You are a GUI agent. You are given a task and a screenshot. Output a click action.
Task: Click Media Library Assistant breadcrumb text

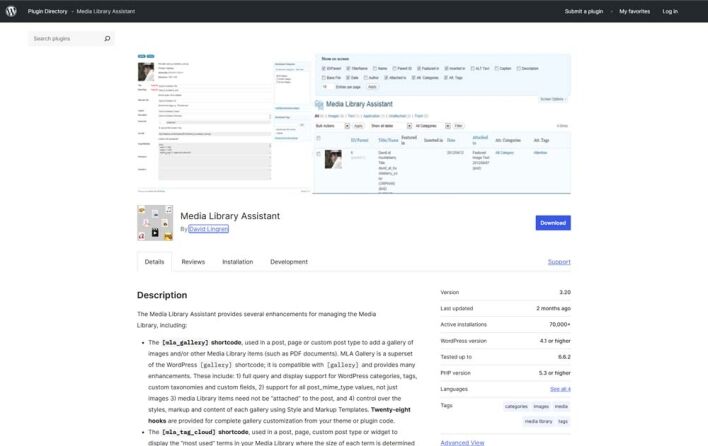point(106,11)
